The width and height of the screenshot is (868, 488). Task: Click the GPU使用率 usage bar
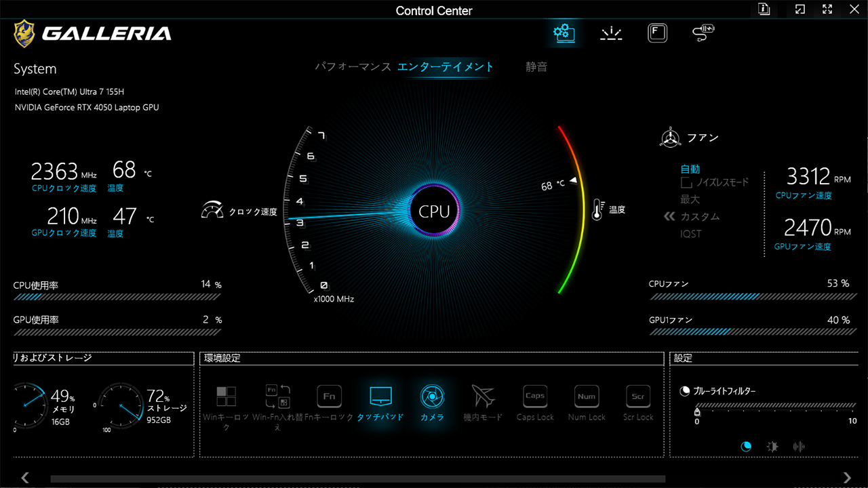[117, 332]
